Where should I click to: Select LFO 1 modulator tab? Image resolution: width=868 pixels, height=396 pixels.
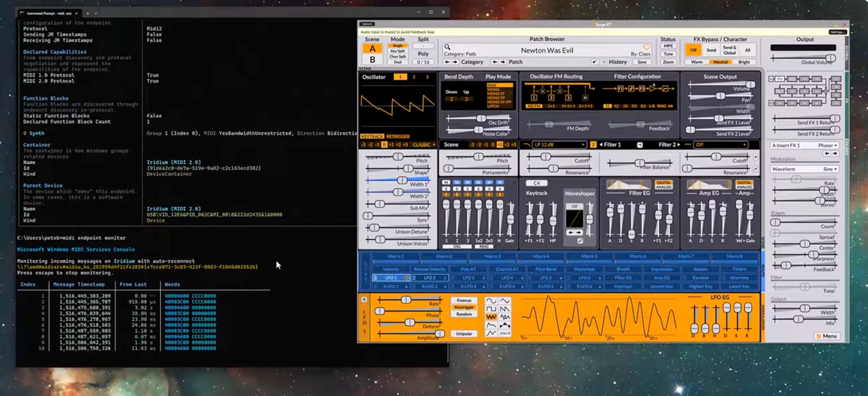coord(391,278)
